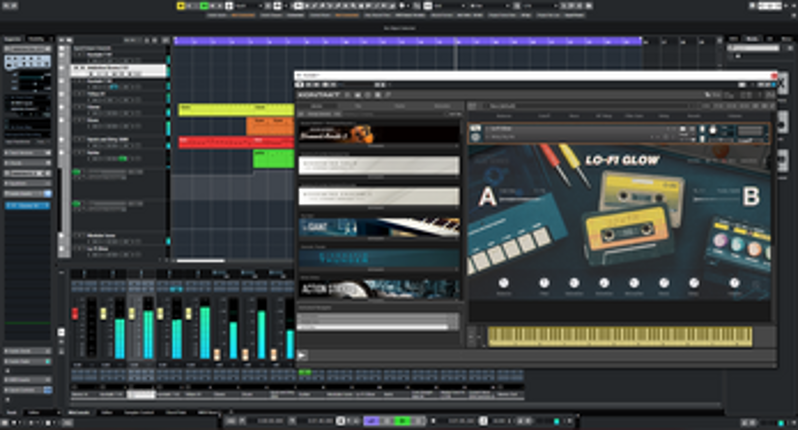This screenshot has width=798, height=430.
Task: Expand Instruments bar under the guitar library banner
Action: [379, 146]
